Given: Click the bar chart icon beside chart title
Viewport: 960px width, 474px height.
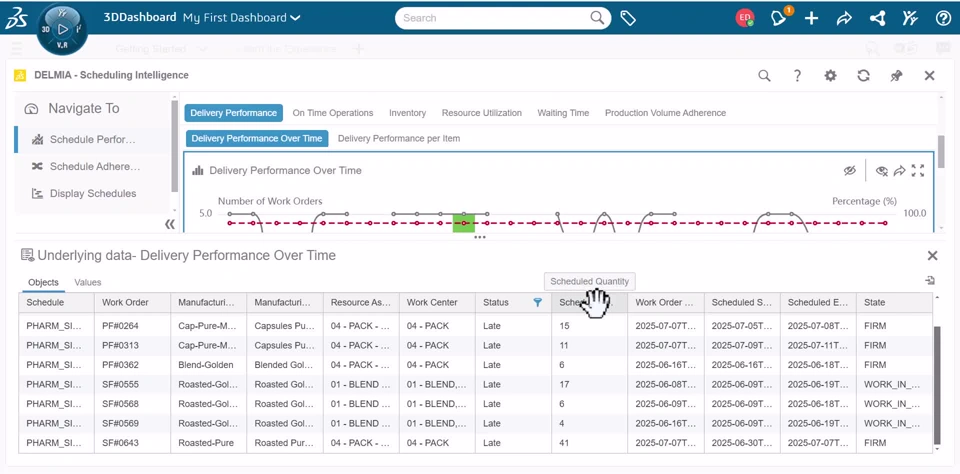Looking at the screenshot, I should point(198,171).
